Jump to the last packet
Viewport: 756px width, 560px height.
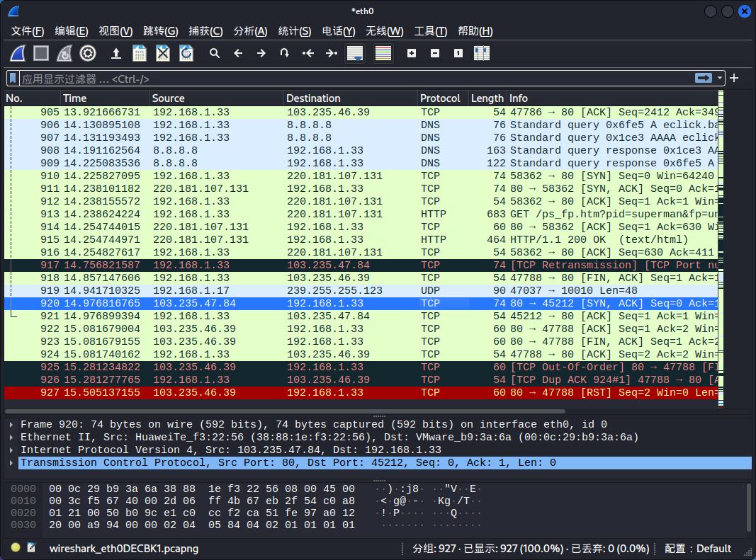click(x=331, y=53)
